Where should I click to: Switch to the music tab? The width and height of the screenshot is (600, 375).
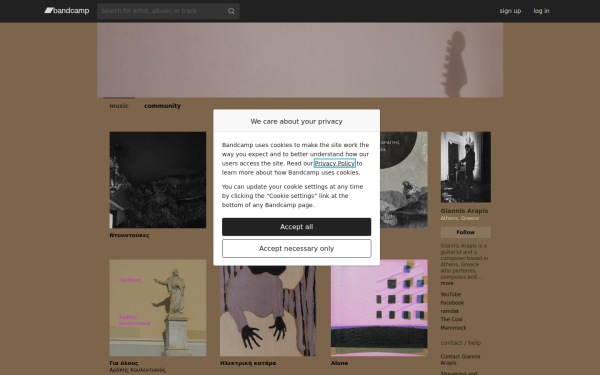(x=119, y=106)
